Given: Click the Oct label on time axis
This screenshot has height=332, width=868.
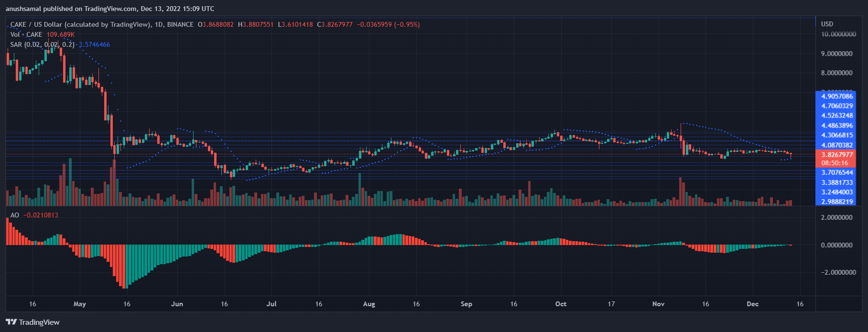Looking at the screenshot, I should 561,304.
